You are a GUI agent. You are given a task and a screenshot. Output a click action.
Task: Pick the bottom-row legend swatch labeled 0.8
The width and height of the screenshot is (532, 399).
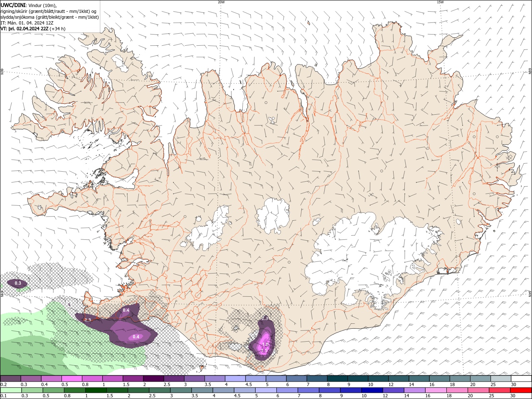tap(74, 390)
